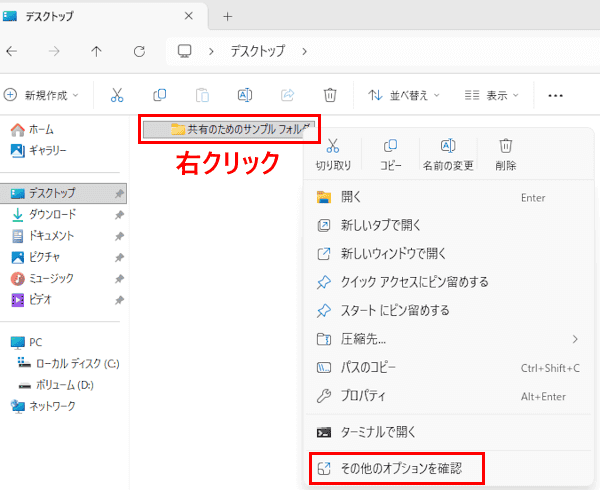
Task: Click the toolbar Cut scissors icon
Action: point(117,95)
